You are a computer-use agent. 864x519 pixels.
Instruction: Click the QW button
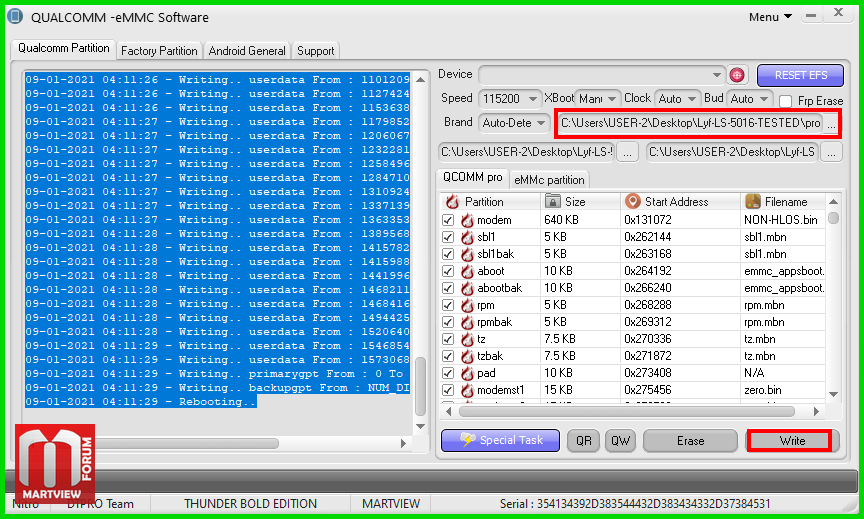[620, 440]
